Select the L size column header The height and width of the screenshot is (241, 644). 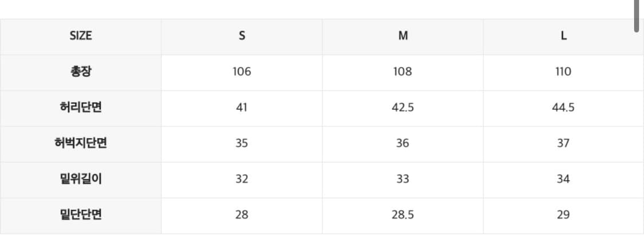564,35
